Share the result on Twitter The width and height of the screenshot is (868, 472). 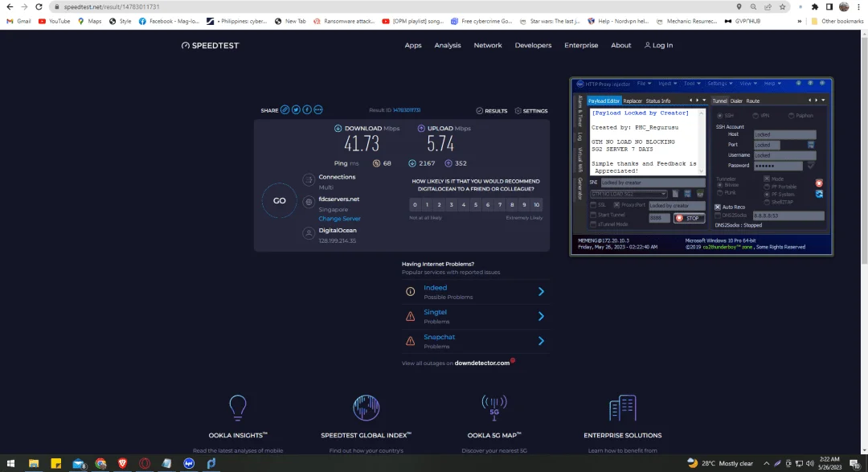tap(296, 110)
